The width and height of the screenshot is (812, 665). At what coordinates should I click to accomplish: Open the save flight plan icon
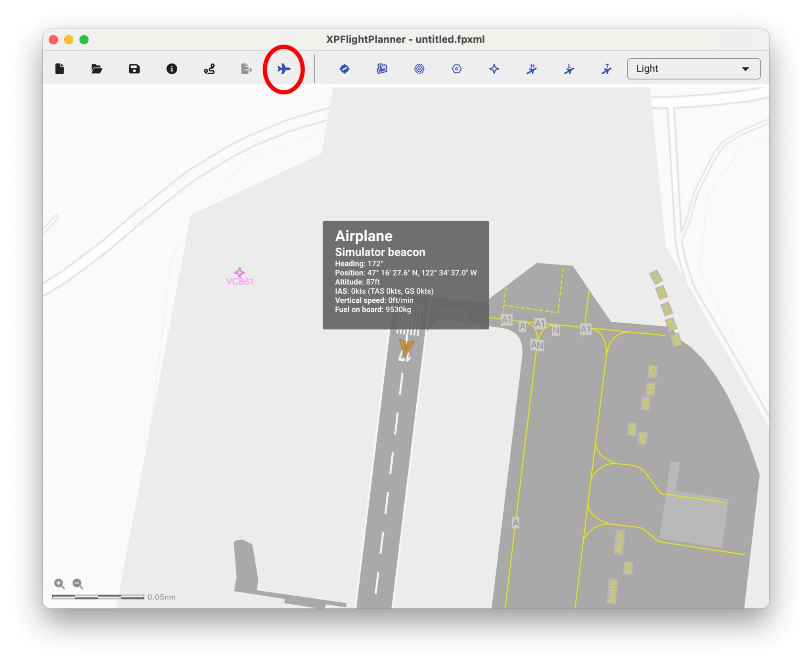tap(134, 69)
